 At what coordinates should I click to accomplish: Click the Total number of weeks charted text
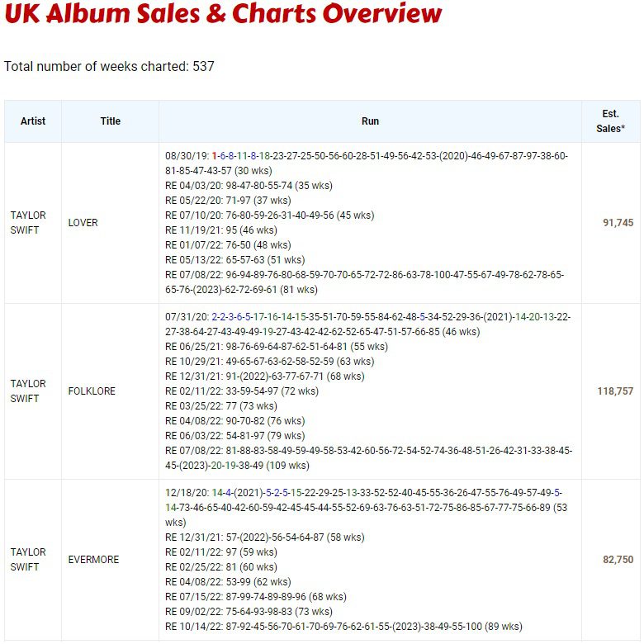(x=109, y=66)
